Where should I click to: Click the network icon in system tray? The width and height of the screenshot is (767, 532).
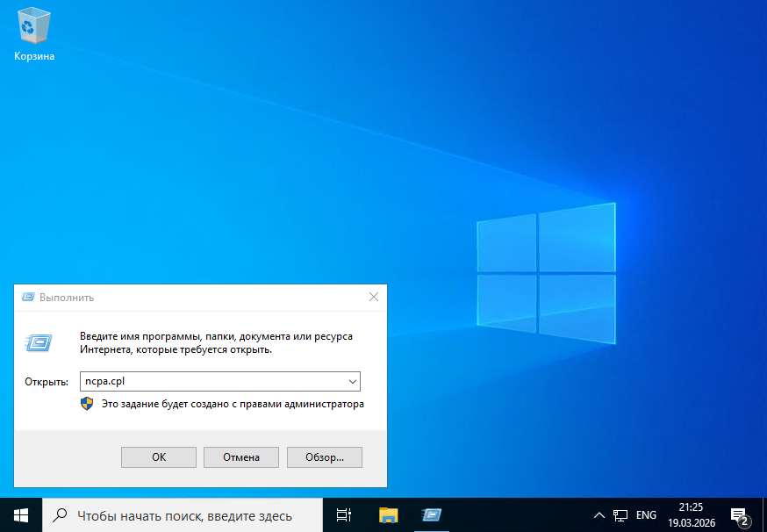(x=621, y=515)
